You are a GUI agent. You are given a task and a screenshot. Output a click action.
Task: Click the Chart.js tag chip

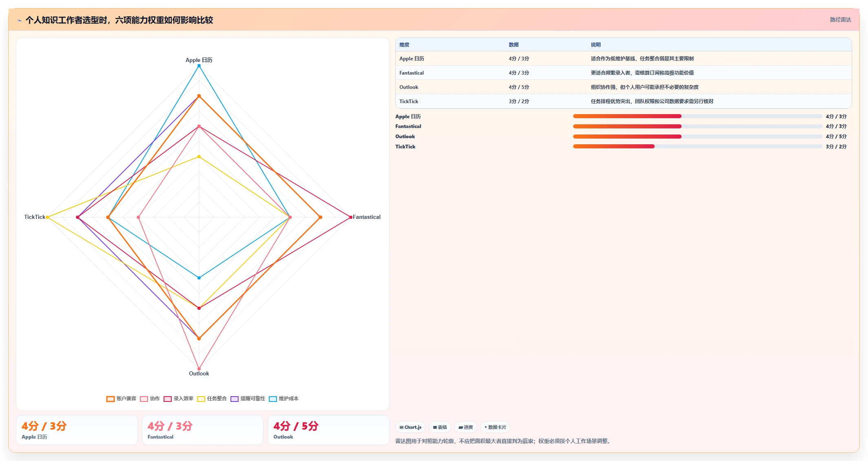tap(410, 427)
